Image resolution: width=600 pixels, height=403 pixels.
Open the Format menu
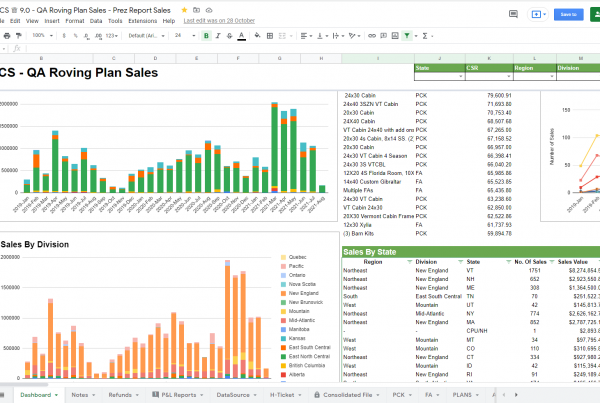(74, 20)
